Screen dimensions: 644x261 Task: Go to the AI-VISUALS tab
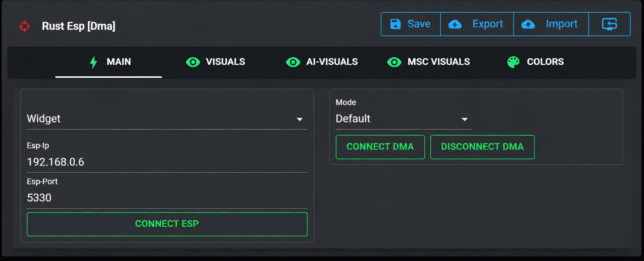tap(322, 62)
